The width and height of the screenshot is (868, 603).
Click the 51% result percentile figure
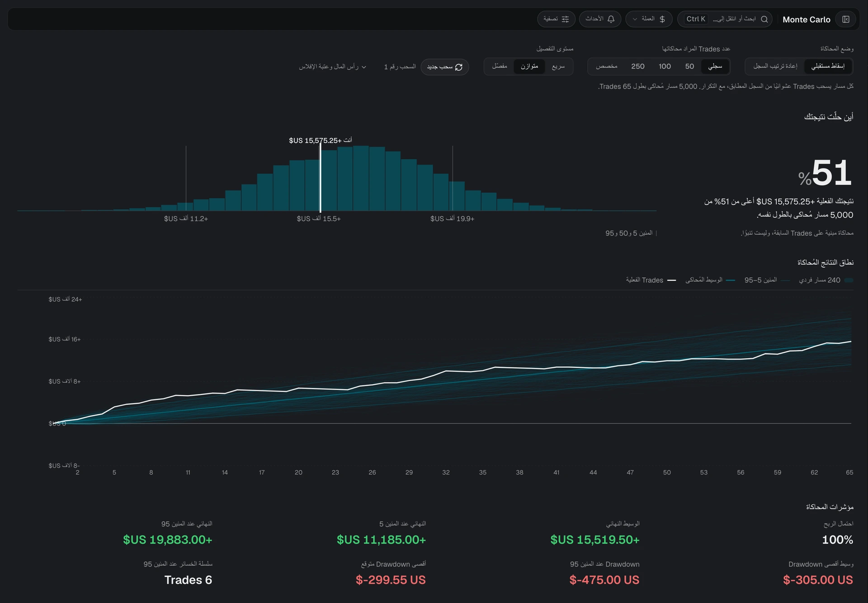(825, 173)
